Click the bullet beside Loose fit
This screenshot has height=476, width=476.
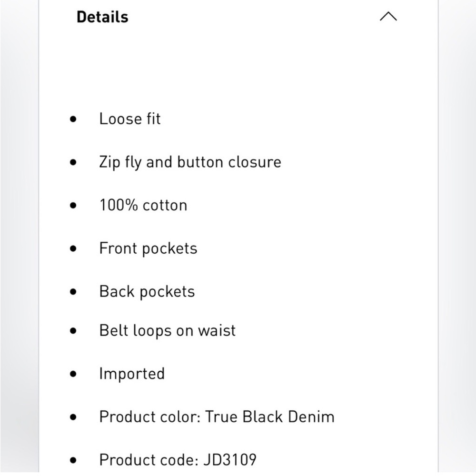pyautogui.click(x=73, y=119)
